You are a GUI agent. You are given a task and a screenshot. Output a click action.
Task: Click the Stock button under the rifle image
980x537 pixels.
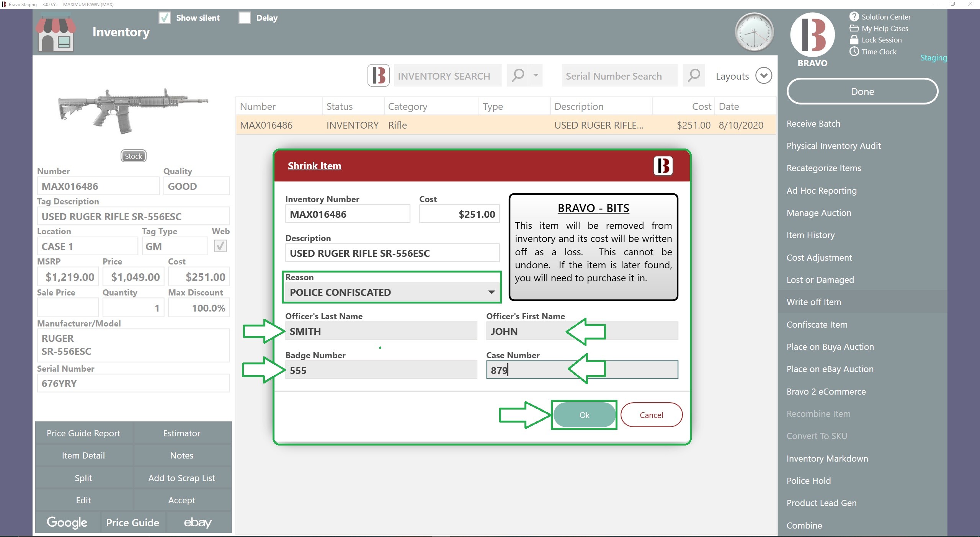[133, 156]
